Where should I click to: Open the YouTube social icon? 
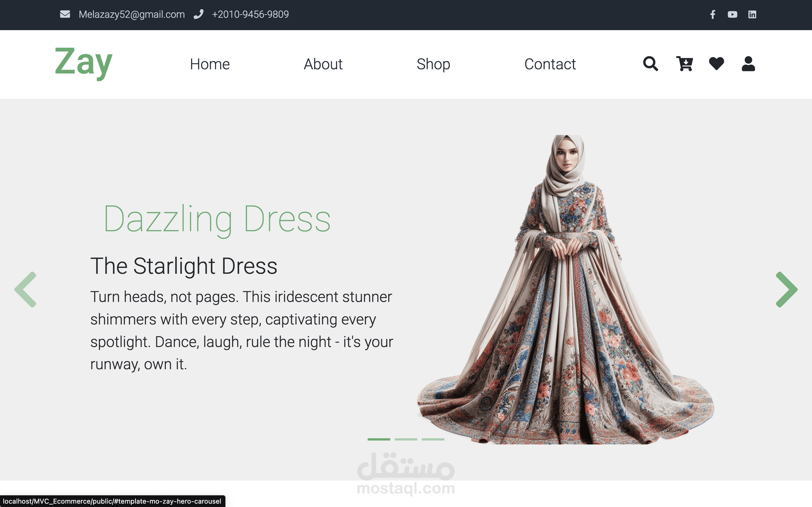[732, 14]
